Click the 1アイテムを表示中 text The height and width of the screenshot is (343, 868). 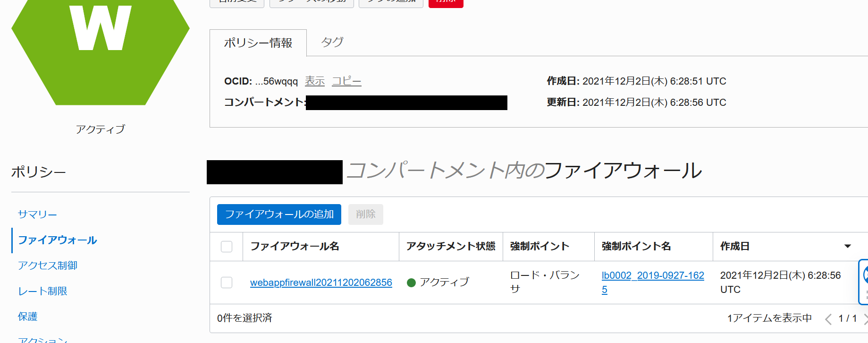point(769,318)
